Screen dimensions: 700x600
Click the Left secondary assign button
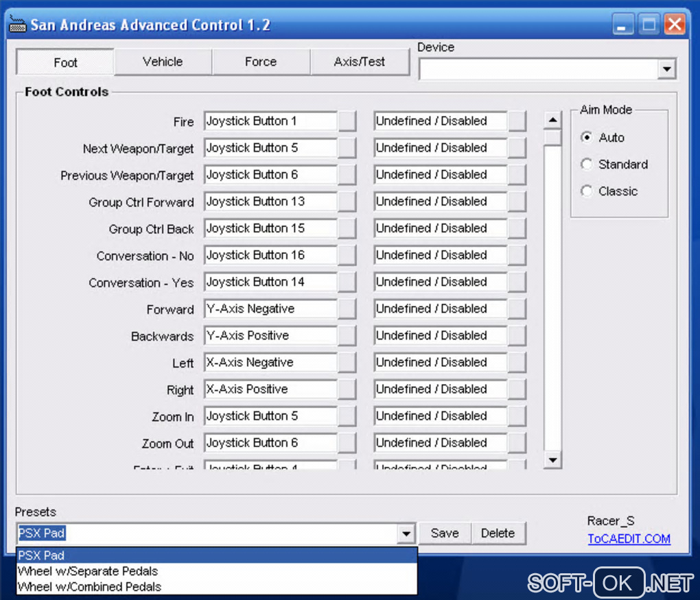coord(517,362)
